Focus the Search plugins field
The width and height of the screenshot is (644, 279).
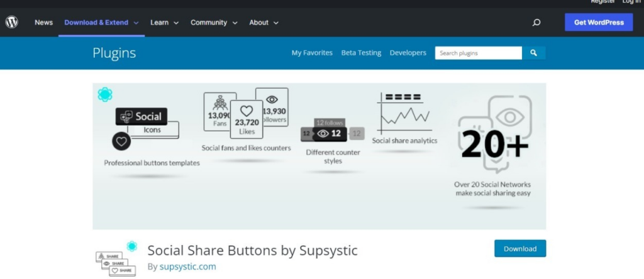[479, 53]
